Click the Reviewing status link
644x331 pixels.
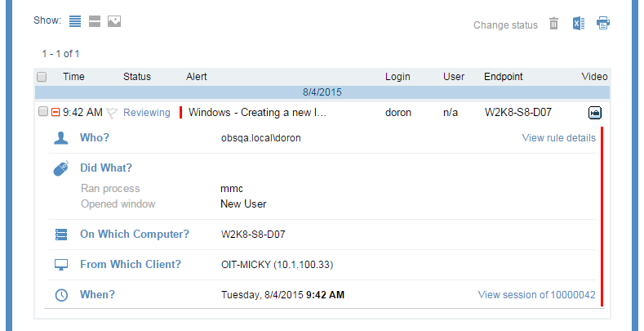coord(146,113)
